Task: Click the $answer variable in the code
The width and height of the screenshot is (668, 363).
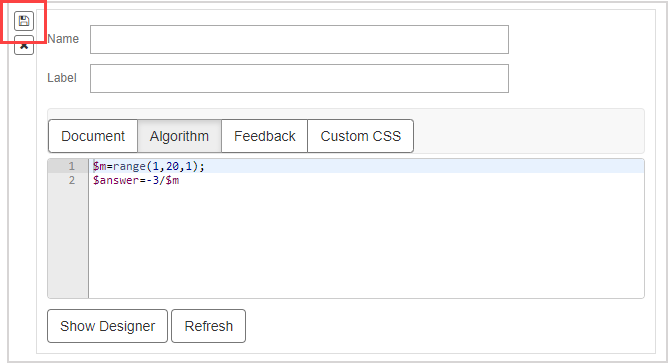Action: pyautogui.click(x=116, y=180)
